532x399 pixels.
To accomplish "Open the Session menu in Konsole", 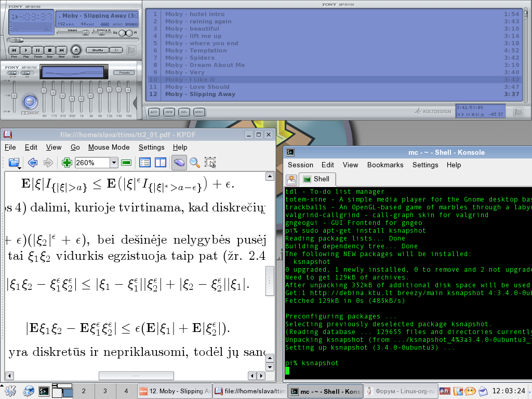I will click(300, 165).
